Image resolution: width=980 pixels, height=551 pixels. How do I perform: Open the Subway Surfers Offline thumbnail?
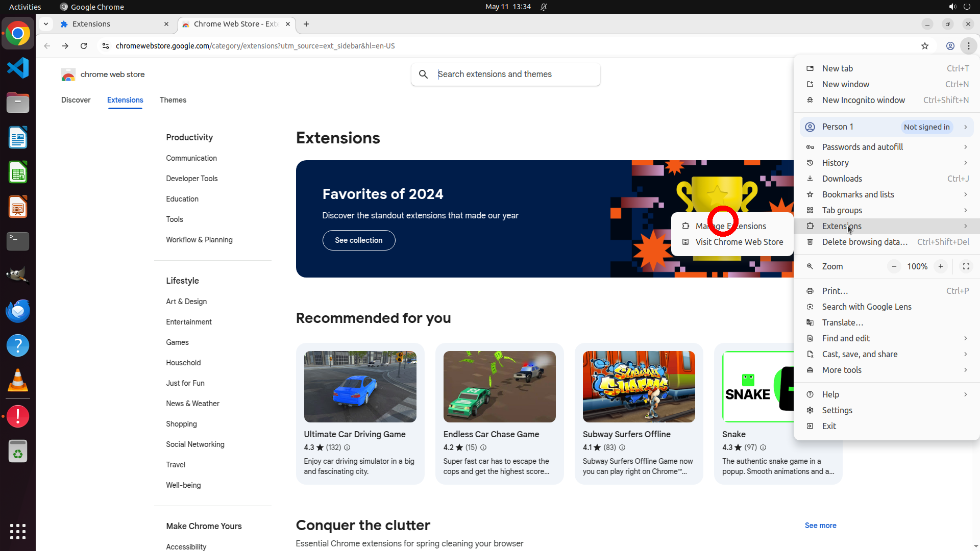tap(639, 387)
